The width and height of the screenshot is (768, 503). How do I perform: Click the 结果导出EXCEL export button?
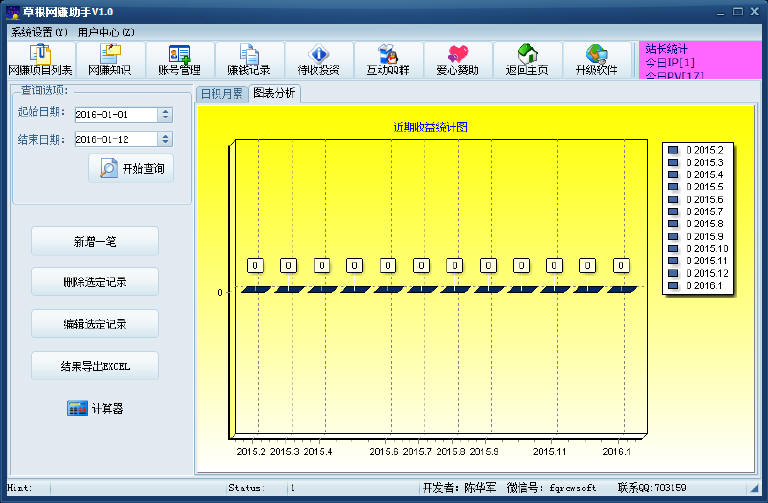click(95, 366)
